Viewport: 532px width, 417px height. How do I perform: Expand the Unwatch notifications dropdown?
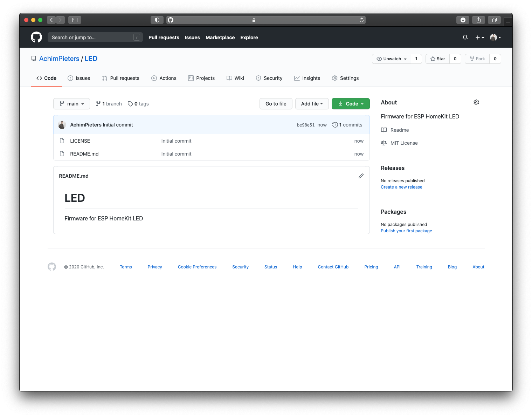pos(392,59)
